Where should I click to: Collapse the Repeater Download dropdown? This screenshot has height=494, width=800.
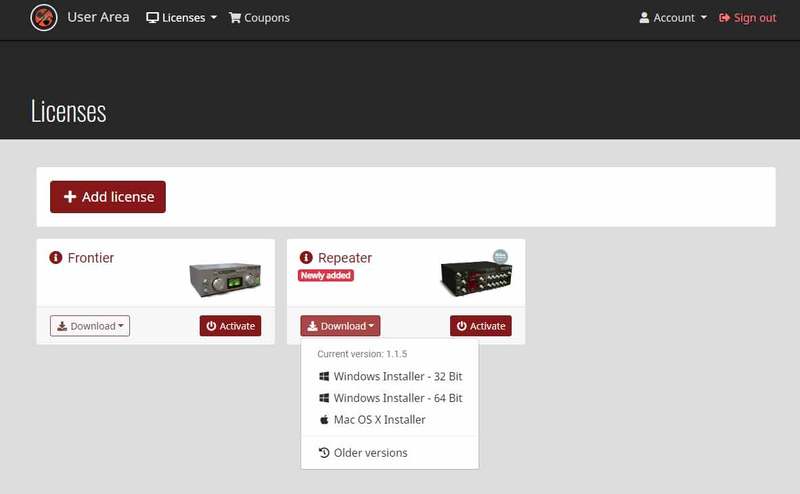(340, 326)
